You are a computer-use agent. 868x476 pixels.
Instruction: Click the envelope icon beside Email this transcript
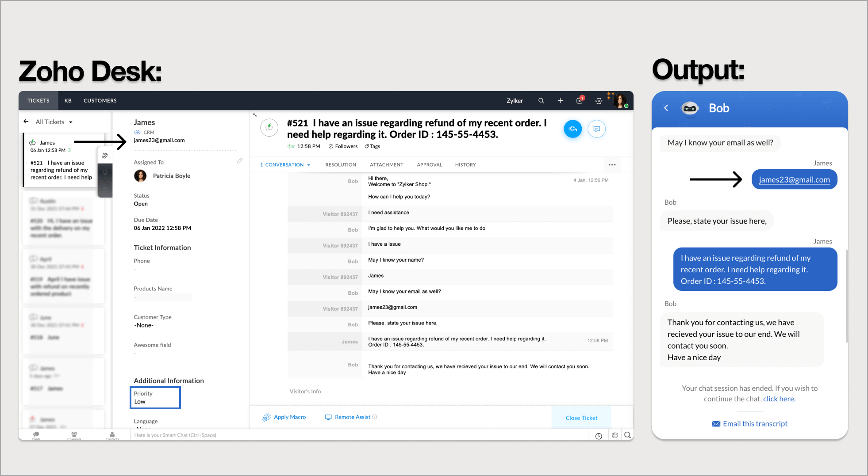tap(716, 424)
